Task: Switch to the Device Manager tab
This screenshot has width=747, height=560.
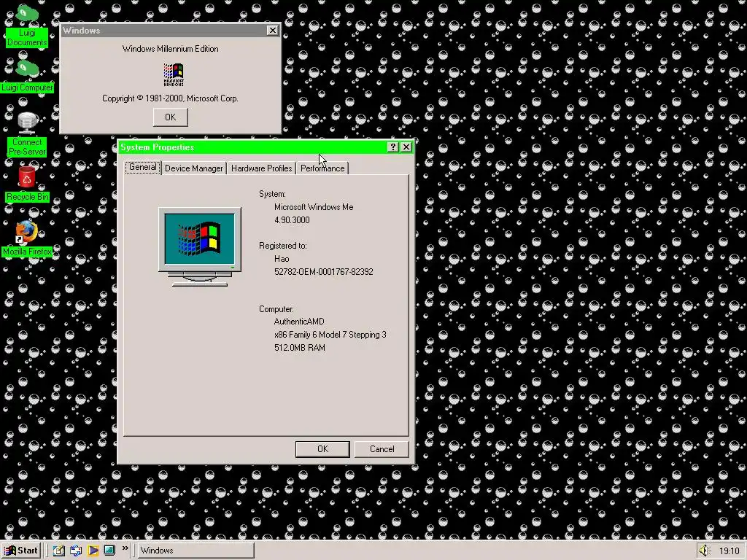Action: pos(194,168)
